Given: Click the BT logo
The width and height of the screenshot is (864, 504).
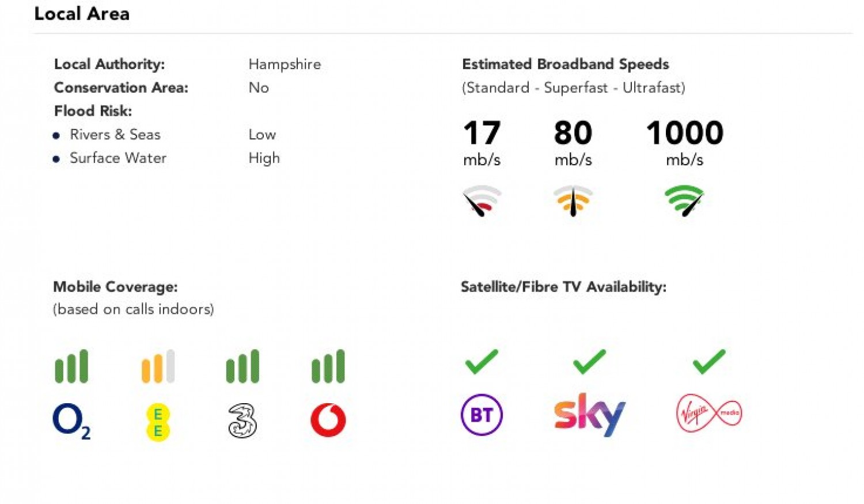Looking at the screenshot, I should pos(482,415).
